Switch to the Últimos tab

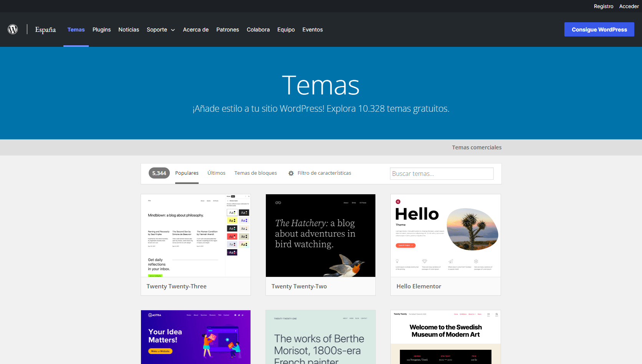[x=216, y=173]
